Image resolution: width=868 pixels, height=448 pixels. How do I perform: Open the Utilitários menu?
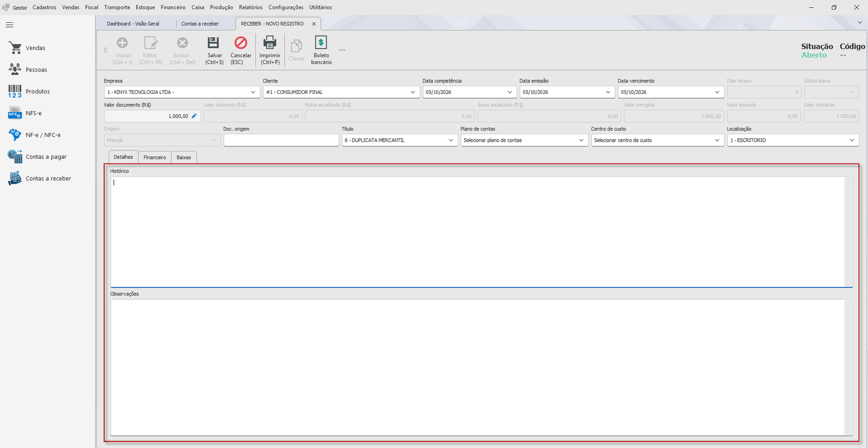pos(321,8)
